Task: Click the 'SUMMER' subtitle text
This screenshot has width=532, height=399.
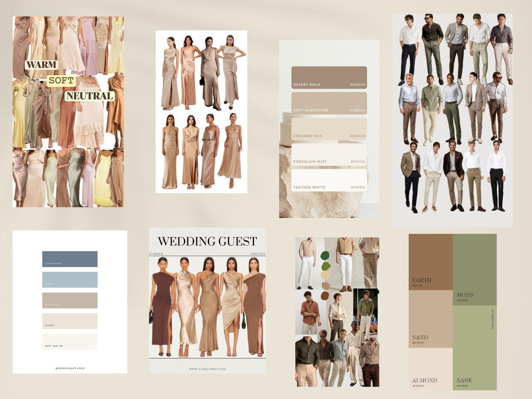Action: [x=156, y=254]
